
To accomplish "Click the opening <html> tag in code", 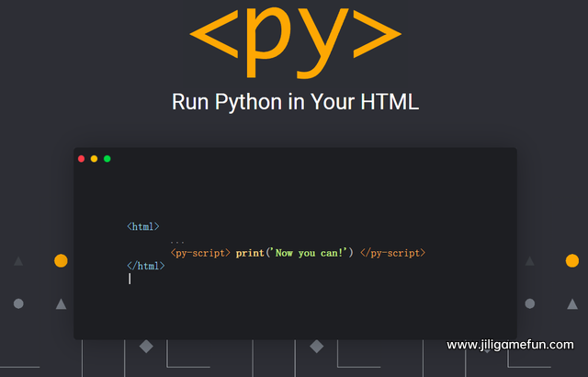I will (x=143, y=226).
